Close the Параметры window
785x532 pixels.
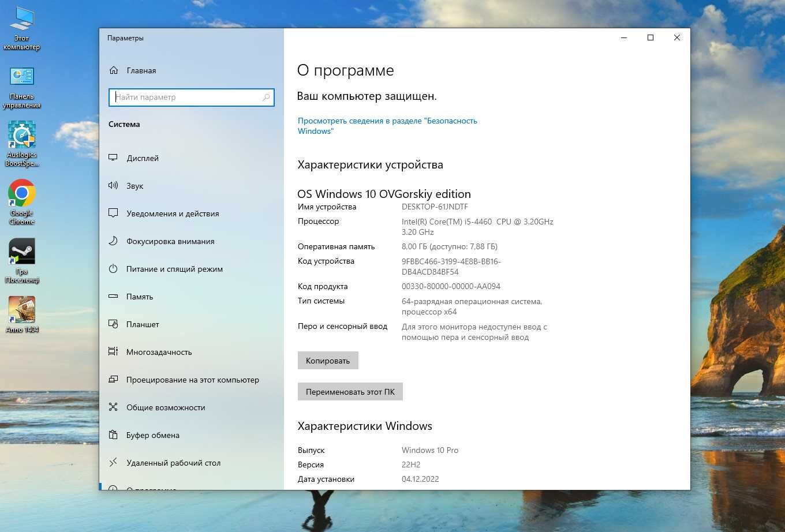coord(677,38)
